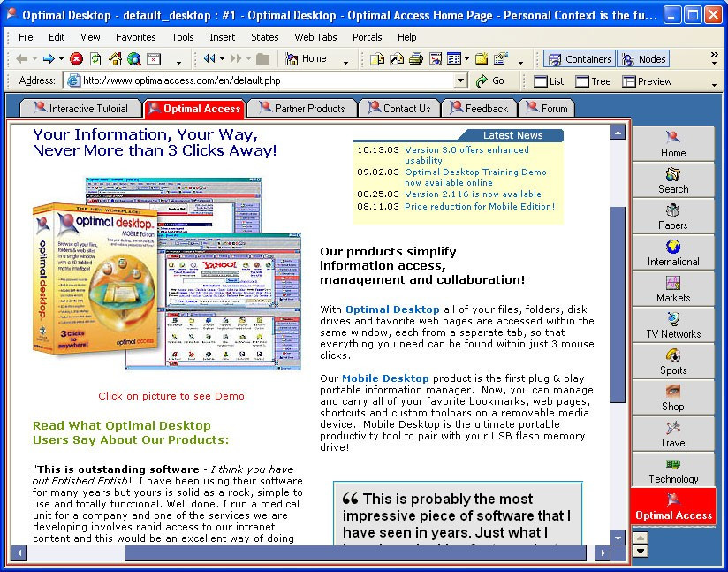Click the side panel's down stepper arrow
The image size is (728, 572).
pos(641,551)
